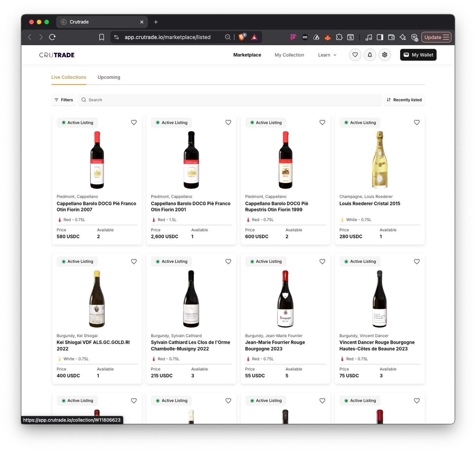Close the Crutrade tab
The height and width of the screenshot is (452, 476).
click(142, 22)
